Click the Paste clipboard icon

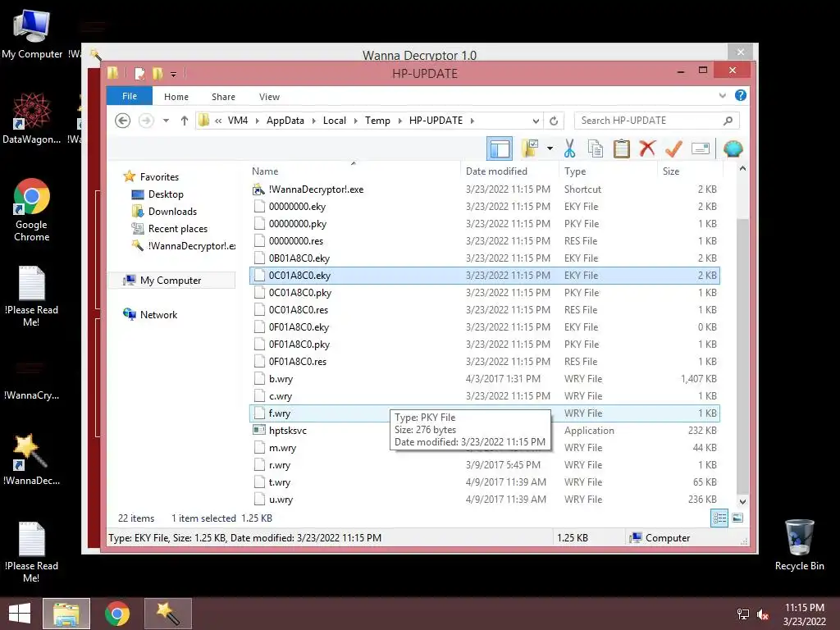(622, 148)
